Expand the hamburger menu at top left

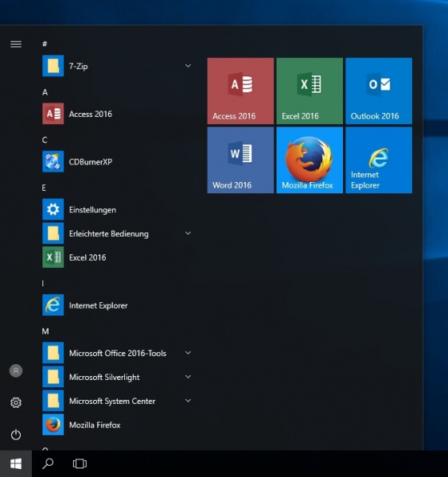coord(16,45)
